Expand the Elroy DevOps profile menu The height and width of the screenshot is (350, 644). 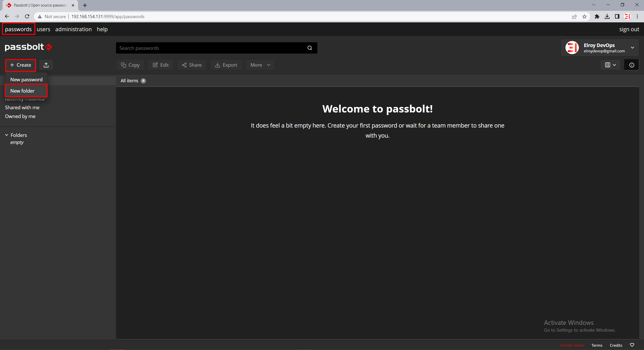click(632, 48)
